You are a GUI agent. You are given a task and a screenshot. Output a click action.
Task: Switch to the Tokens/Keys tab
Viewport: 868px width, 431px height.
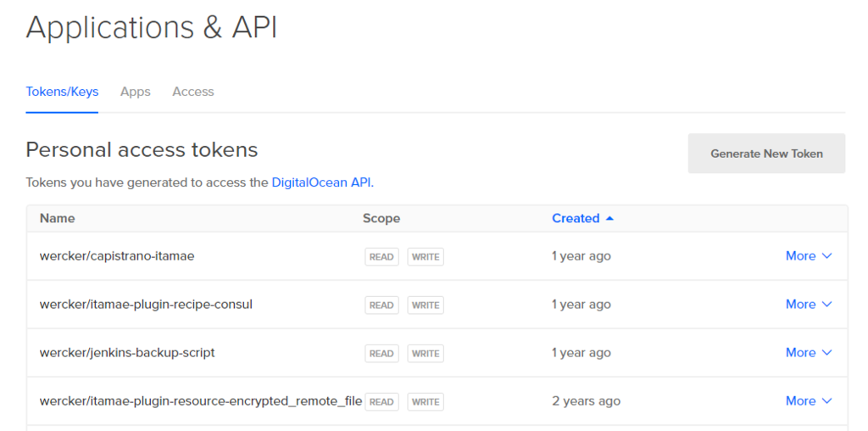(x=62, y=92)
